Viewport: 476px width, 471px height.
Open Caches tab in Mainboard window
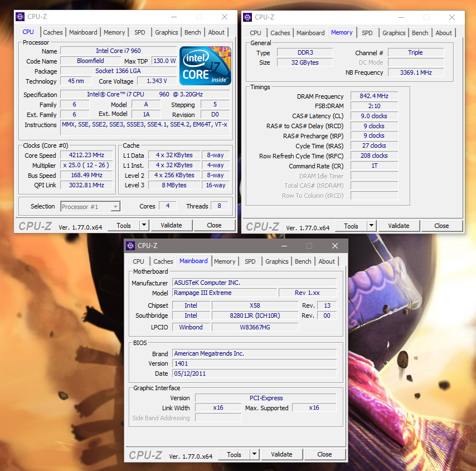click(163, 261)
